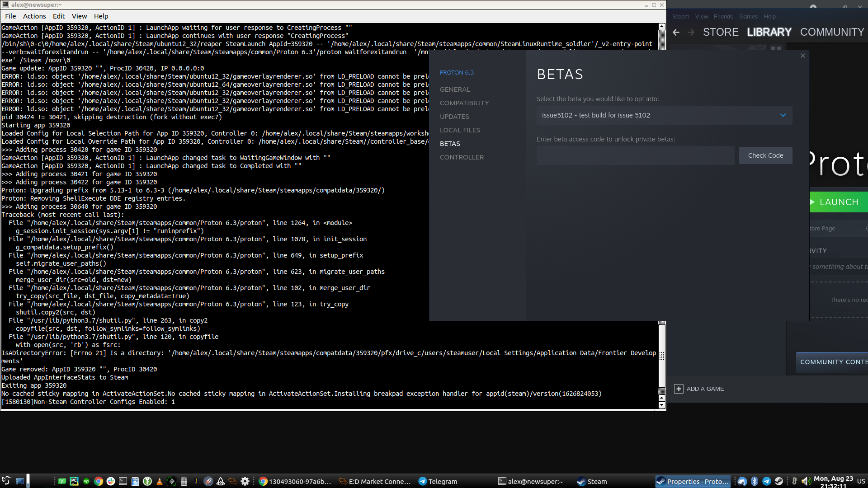Open Steam's View menu

click(x=702, y=17)
